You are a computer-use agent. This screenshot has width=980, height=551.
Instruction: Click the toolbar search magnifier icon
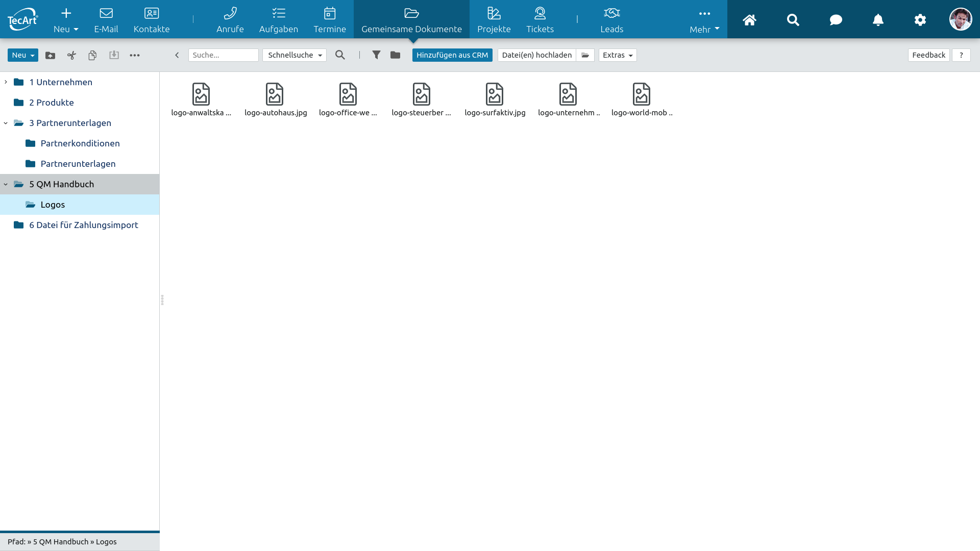click(x=340, y=55)
